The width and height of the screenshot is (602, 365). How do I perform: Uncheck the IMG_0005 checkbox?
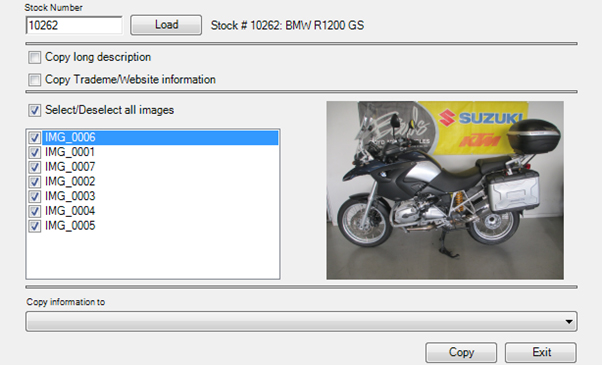point(35,226)
